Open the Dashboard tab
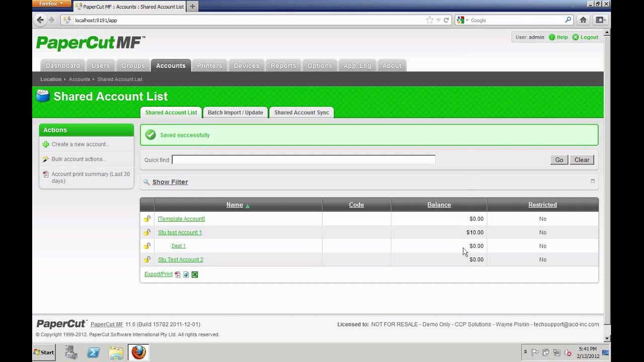 click(x=63, y=65)
